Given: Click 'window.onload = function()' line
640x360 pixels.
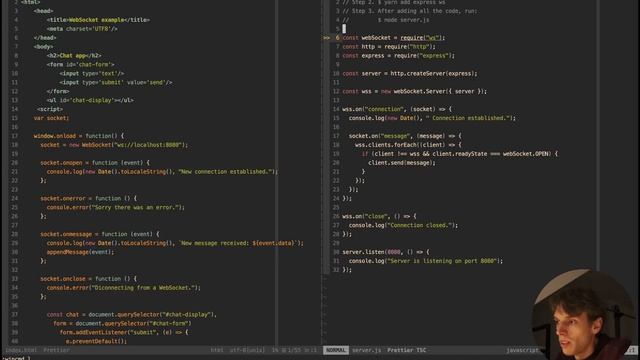Looking at the screenshot, I should [79, 136].
